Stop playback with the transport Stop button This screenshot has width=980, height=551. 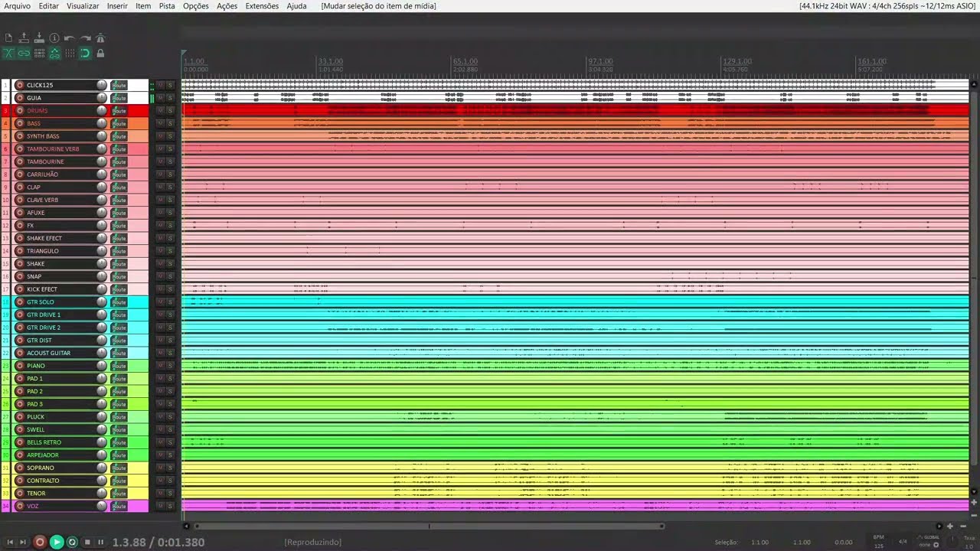[x=87, y=542]
